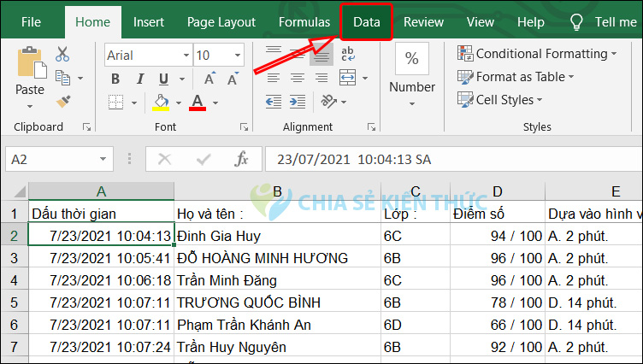Expand the Paste options arrow

point(30,107)
